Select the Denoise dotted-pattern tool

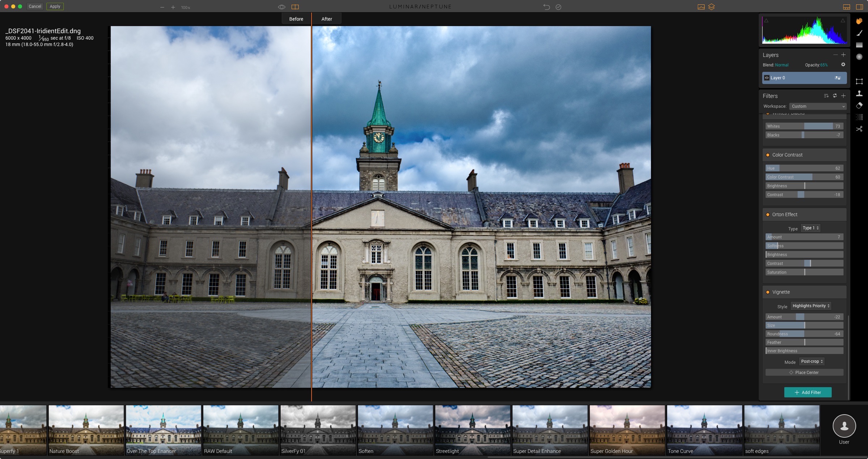pyautogui.click(x=859, y=117)
